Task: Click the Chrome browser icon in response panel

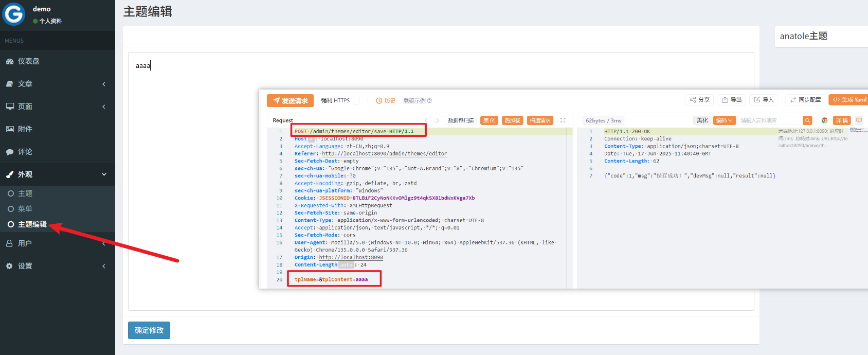Action: click(824, 120)
